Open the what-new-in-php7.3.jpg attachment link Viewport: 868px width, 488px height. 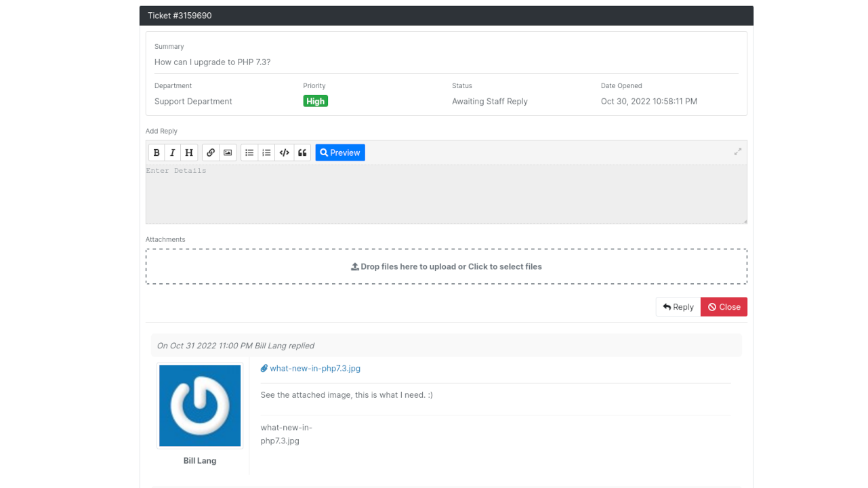314,369
